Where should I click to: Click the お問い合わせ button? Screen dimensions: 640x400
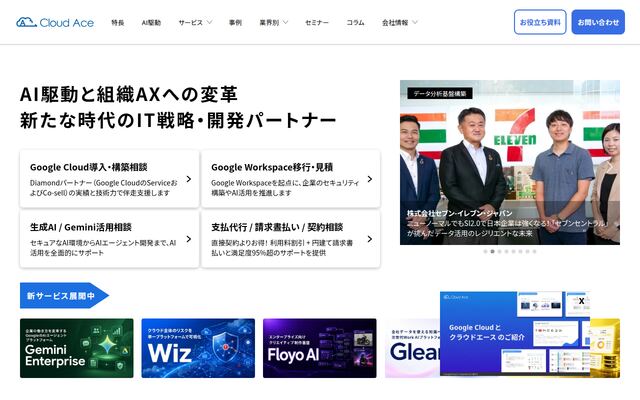click(598, 22)
